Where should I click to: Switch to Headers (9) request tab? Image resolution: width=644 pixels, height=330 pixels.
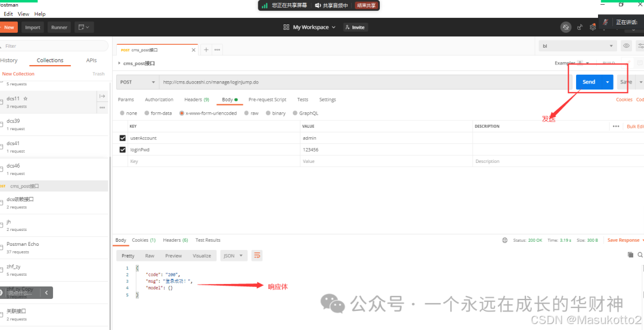pyautogui.click(x=197, y=100)
